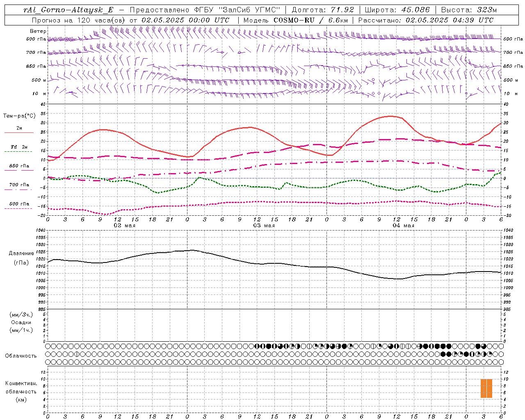Click the (мм/1ч.) precipitation unit label

tap(21, 330)
